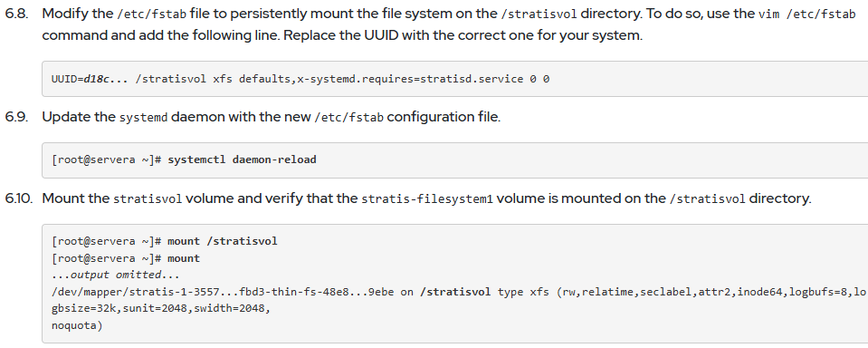Click the gbsize=32k,sunit=2048 output line
This screenshot has width=868, height=348.
pyautogui.click(x=160, y=309)
